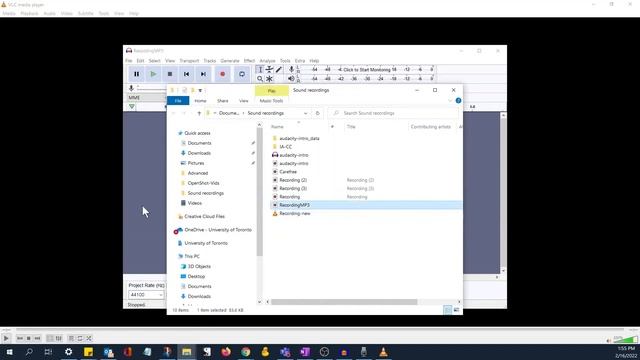The height and width of the screenshot is (360, 640).
Task: Select the Audacity Selection tool
Action: click(260, 70)
